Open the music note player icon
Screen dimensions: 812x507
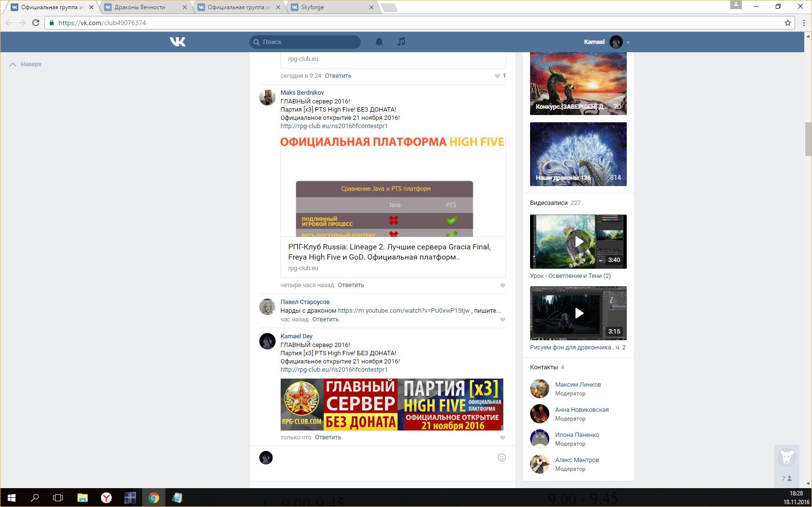(401, 42)
